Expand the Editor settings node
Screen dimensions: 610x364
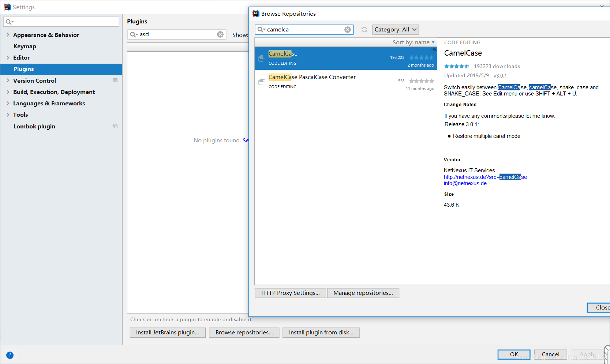coord(8,57)
